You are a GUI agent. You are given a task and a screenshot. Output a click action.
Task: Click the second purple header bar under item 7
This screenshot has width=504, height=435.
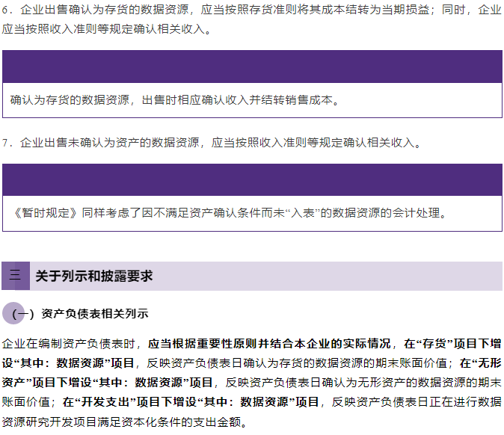coord(251,180)
